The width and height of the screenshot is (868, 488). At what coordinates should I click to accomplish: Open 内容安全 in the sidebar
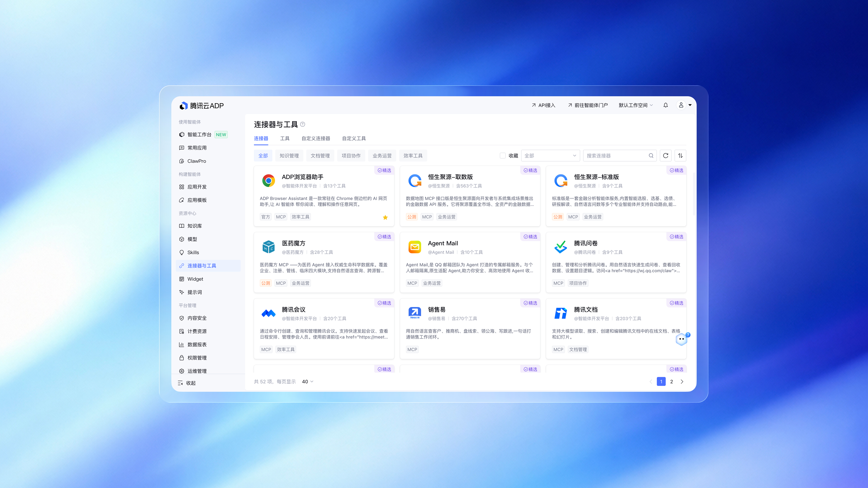point(208,318)
